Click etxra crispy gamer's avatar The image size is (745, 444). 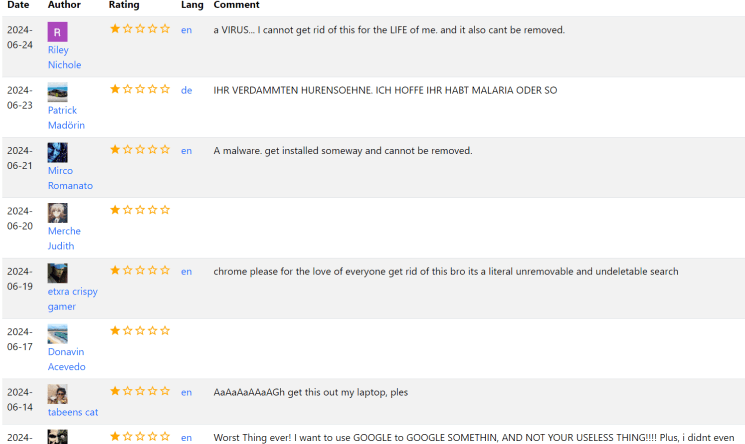pyautogui.click(x=58, y=273)
